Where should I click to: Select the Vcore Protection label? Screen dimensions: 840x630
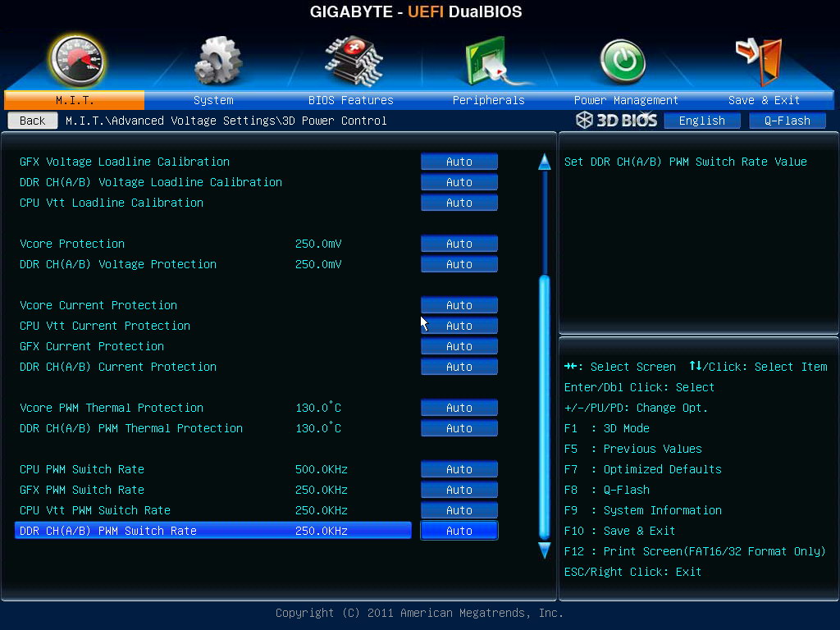72,244
